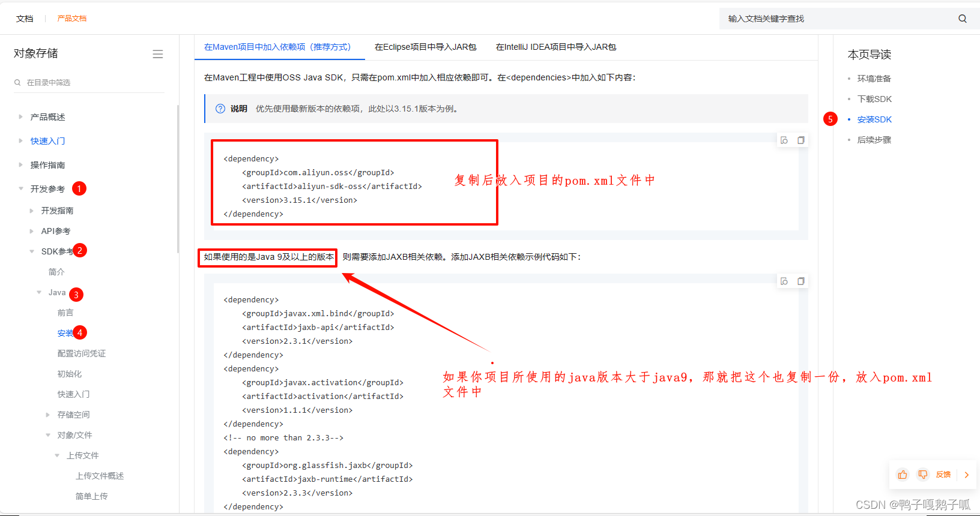
Task: Open the 安装 page under Java
Action: pyautogui.click(x=65, y=333)
